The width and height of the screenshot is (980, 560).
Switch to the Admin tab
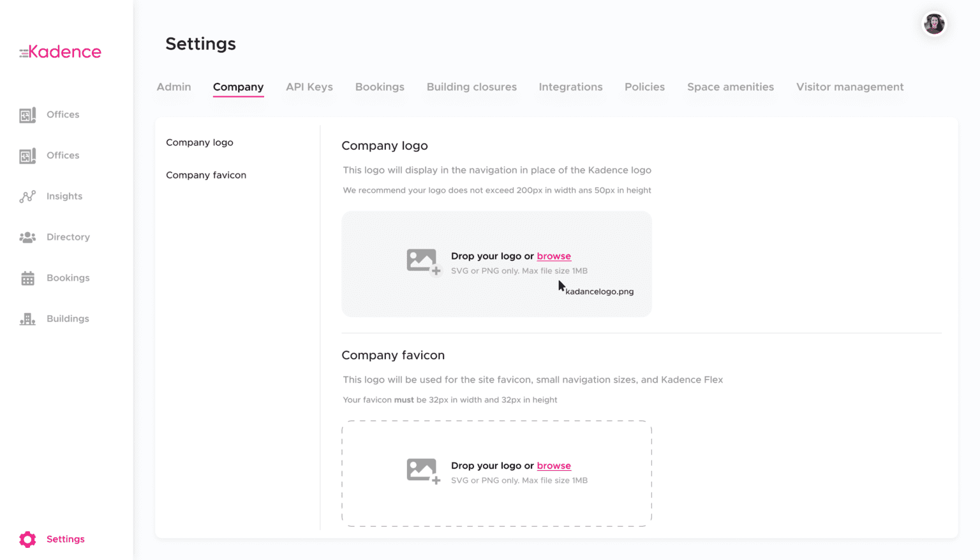click(174, 87)
